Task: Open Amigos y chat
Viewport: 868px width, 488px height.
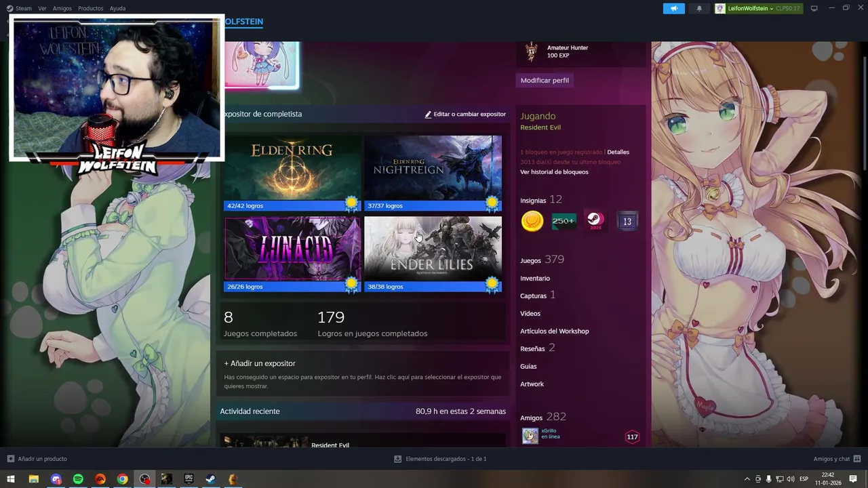Action: click(837, 459)
